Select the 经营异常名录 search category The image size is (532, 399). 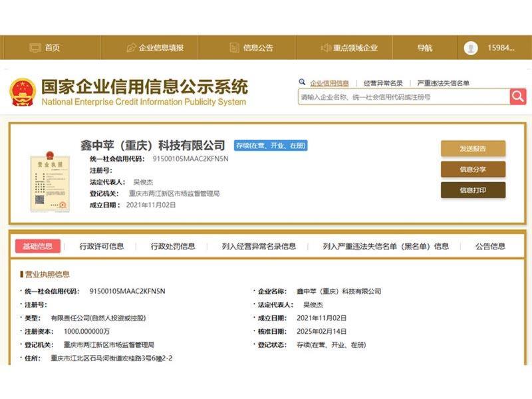tap(383, 83)
